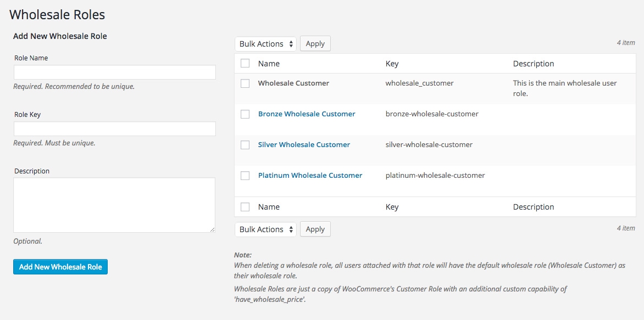Click the Key column header
The image size is (644, 320).
coord(391,63)
